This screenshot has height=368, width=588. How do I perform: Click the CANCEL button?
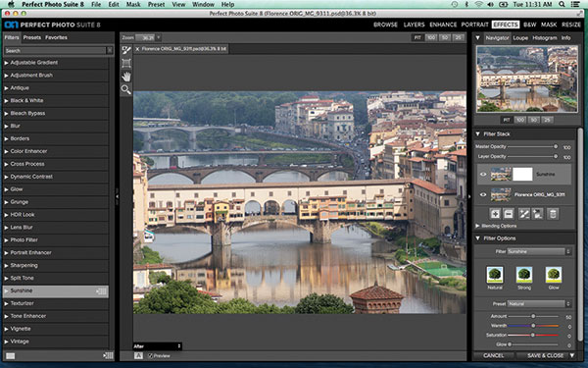[x=494, y=355]
